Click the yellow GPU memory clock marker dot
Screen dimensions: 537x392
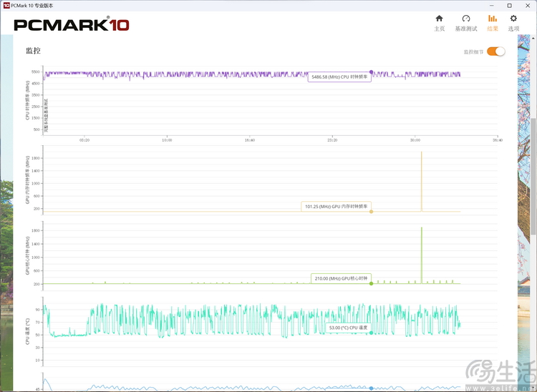[371, 212]
